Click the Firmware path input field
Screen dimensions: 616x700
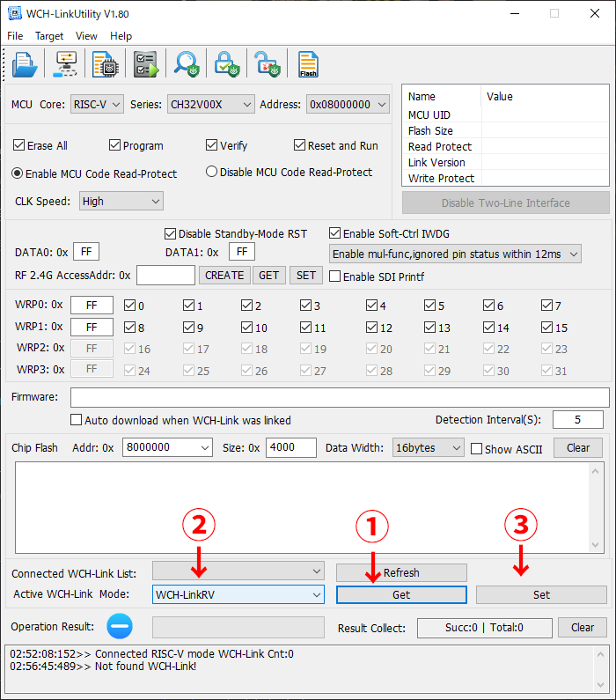tap(340, 397)
